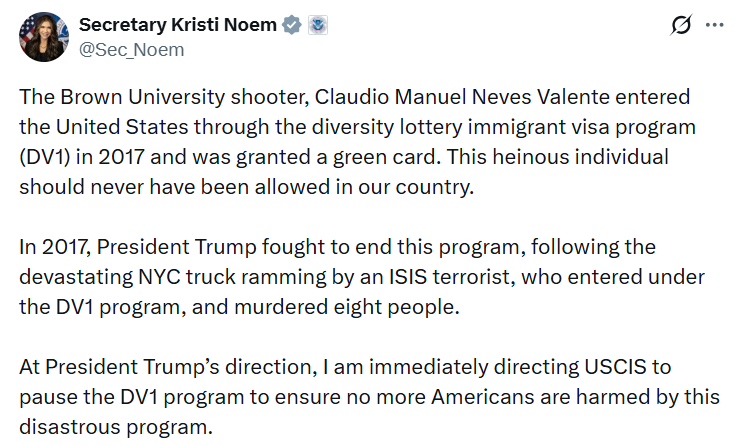Screen dimensions: 745x446
Task: Open the three-dot More options menu
Action: [x=714, y=26]
